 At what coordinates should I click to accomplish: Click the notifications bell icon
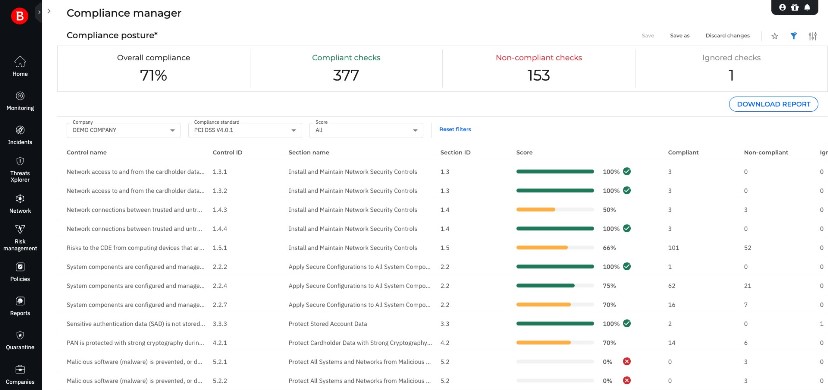tap(807, 7)
